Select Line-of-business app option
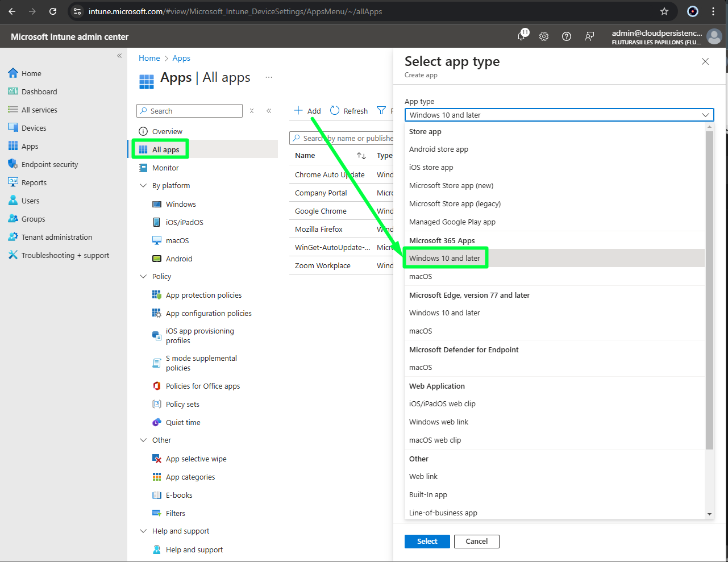 [x=555, y=513]
